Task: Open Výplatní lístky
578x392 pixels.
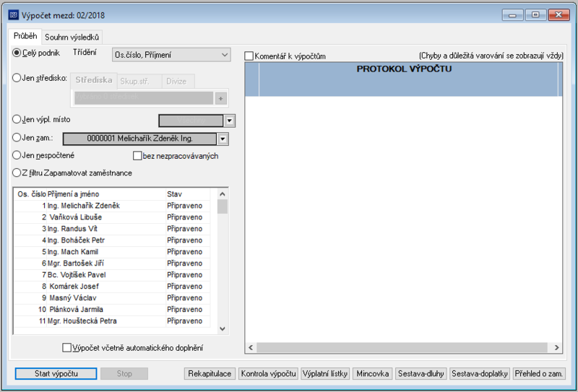Action: click(325, 373)
